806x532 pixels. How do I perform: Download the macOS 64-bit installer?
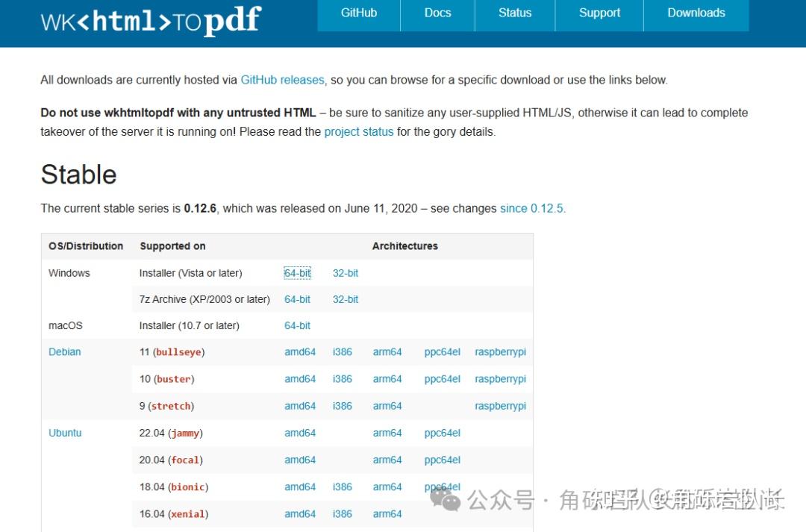click(297, 325)
